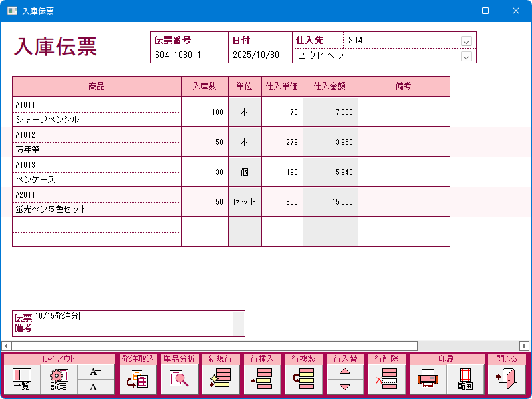Open the 一覧 list layout view
The height and width of the screenshot is (399, 532).
pyautogui.click(x=22, y=380)
